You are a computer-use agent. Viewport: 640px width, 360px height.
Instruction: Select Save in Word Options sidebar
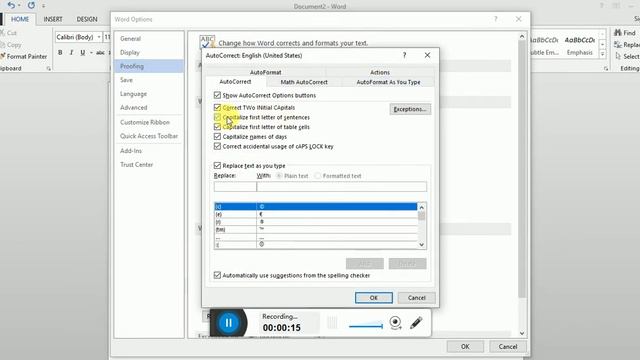point(149,80)
